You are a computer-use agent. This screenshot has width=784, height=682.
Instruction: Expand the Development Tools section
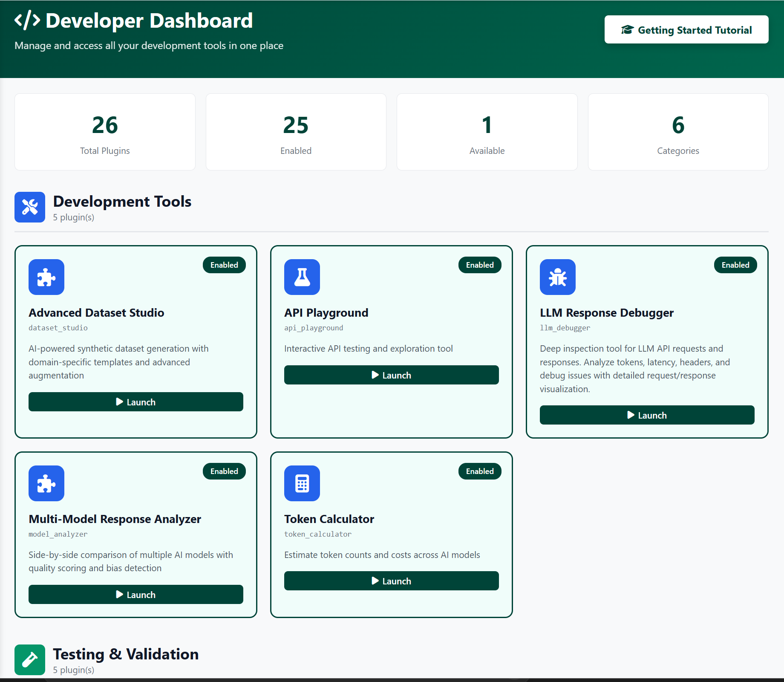pos(122,201)
